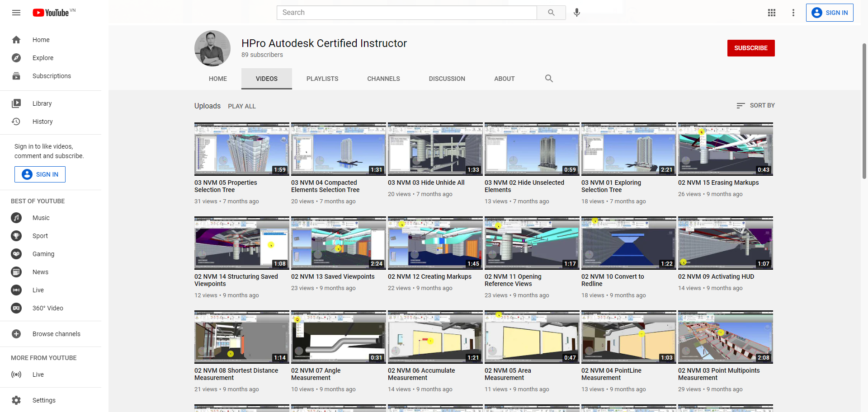Click the YouTube logo
The width and height of the screenshot is (868, 412).
[51, 13]
